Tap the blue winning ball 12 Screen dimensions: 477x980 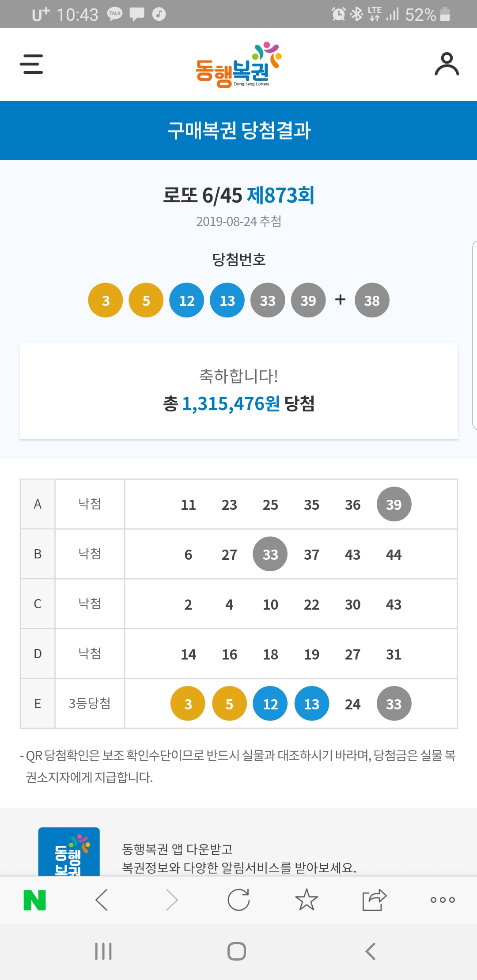point(187,300)
